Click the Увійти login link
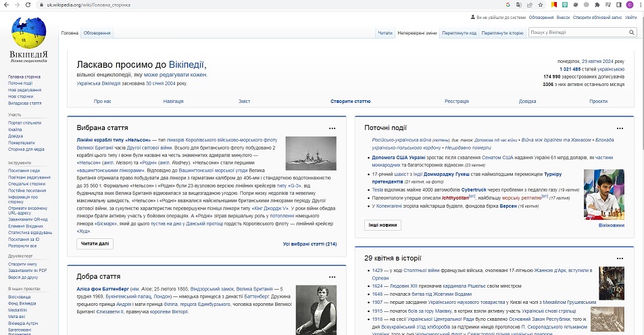Screen dimensions: 644x335 click(x=631, y=18)
